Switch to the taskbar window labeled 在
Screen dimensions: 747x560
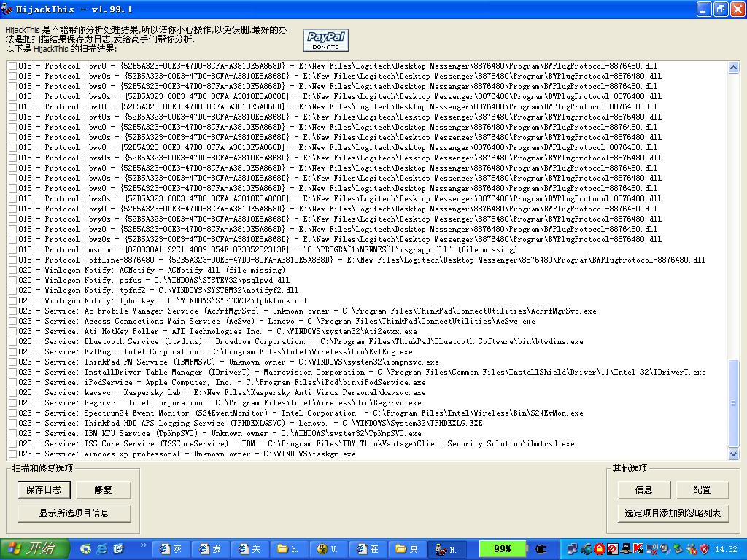[368, 549]
